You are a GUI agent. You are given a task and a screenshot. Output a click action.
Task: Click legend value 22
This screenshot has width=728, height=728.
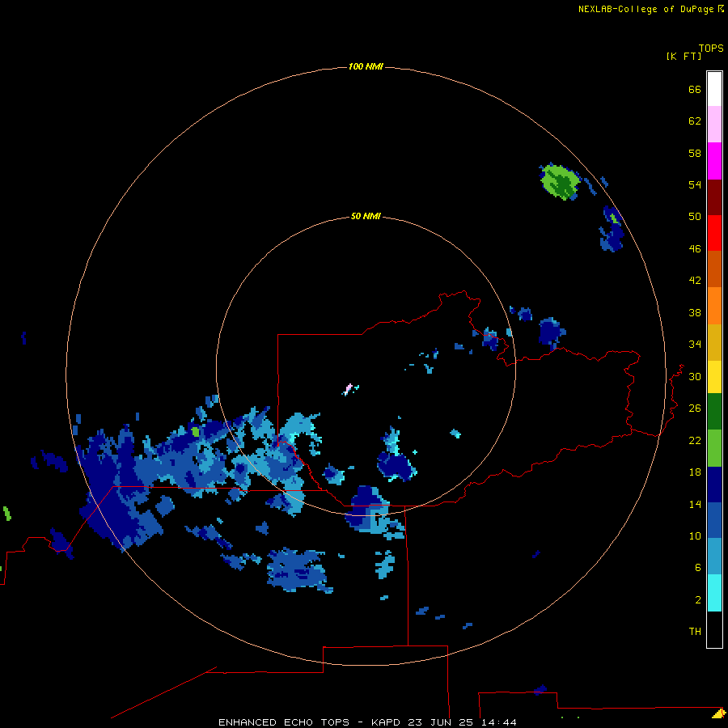click(x=695, y=440)
